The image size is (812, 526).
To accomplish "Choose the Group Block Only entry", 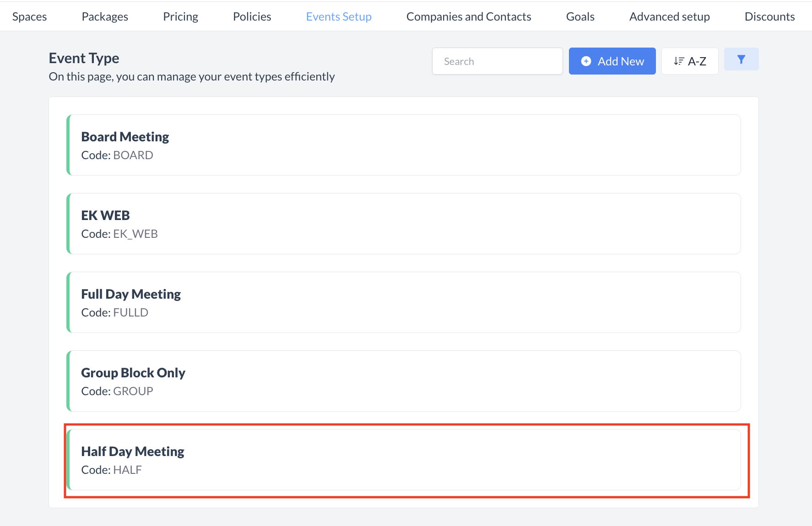I will pos(403,381).
